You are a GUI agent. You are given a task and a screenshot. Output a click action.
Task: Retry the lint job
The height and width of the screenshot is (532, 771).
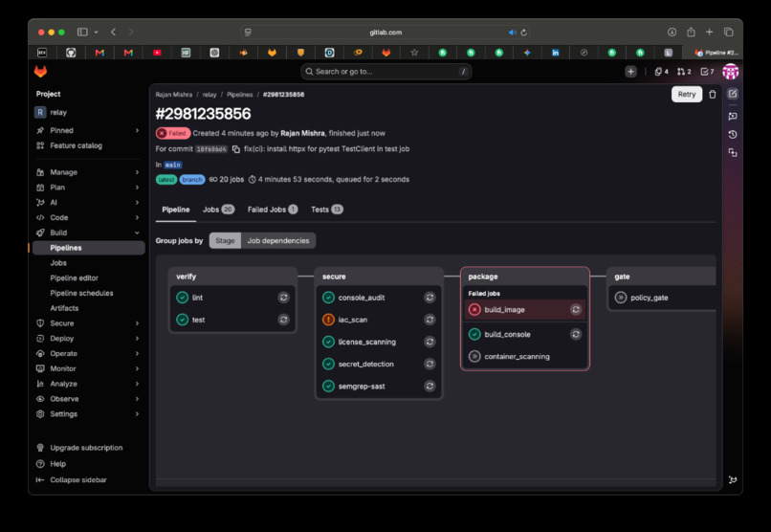284,298
